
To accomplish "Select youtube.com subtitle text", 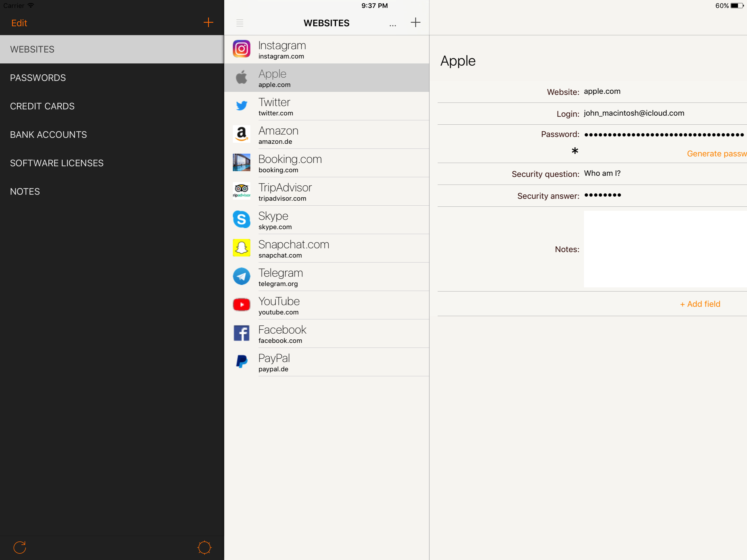I will pos(278,312).
